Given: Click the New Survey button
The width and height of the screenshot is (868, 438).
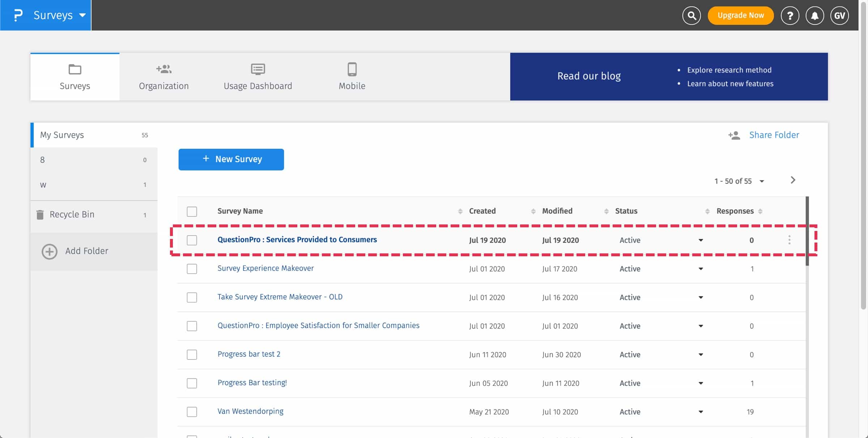Looking at the screenshot, I should (231, 159).
